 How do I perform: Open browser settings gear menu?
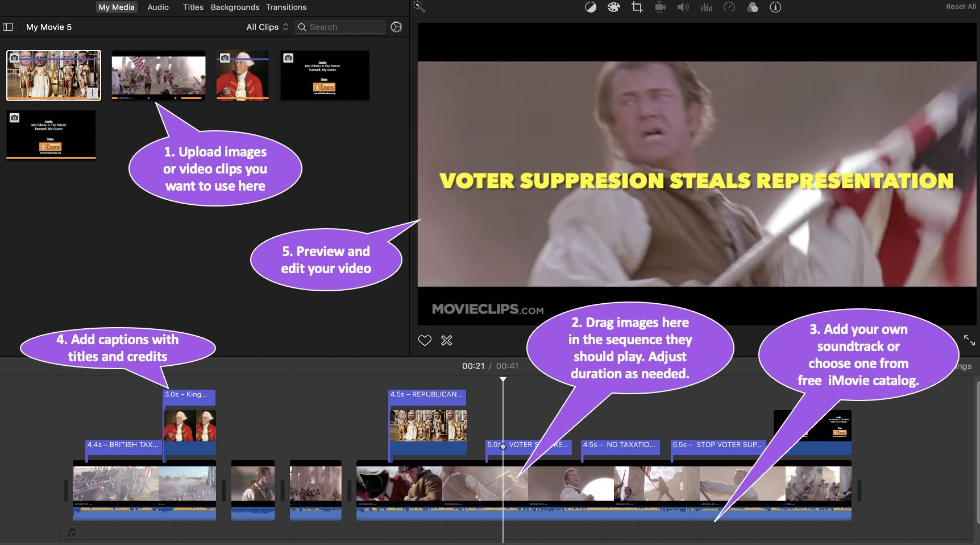click(396, 27)
